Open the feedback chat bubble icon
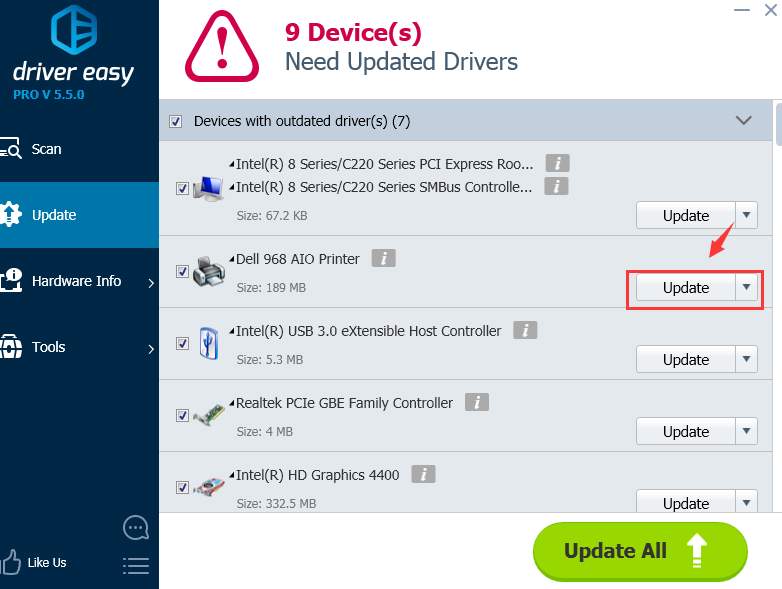The image size is (782, 589). tap(136, 528)
